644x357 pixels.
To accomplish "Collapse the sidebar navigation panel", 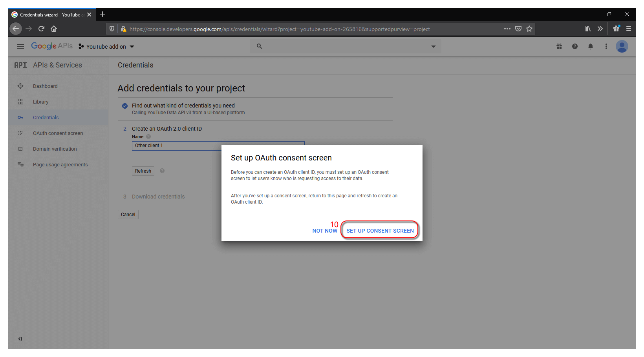I will tap(20, 339).
